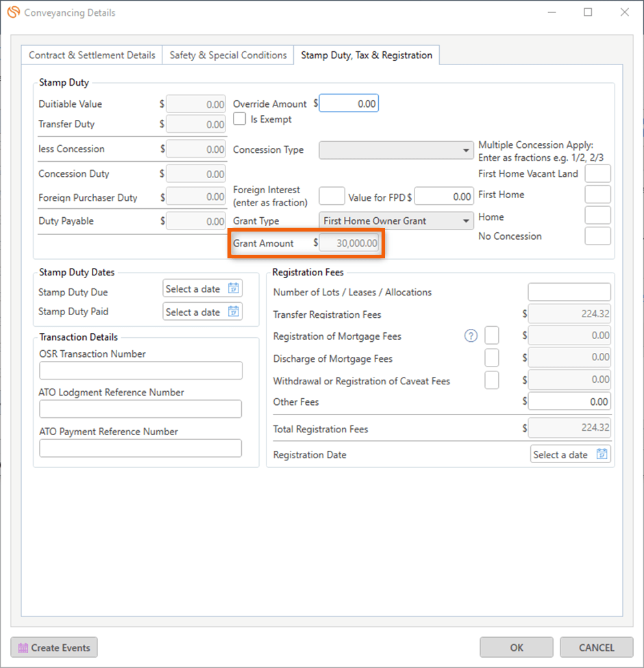Enable Registration of Mortgage Fees checkbox
644x668 pixels.
pos(491,335)
